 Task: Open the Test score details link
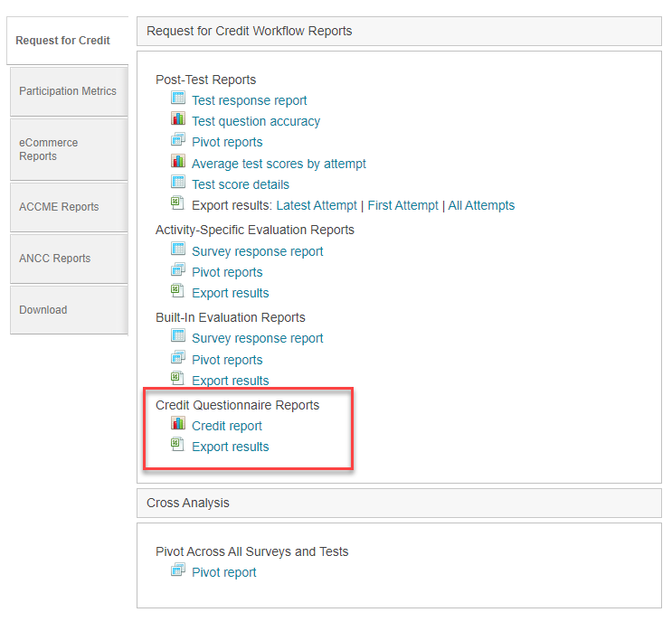[x=241, y=184]
